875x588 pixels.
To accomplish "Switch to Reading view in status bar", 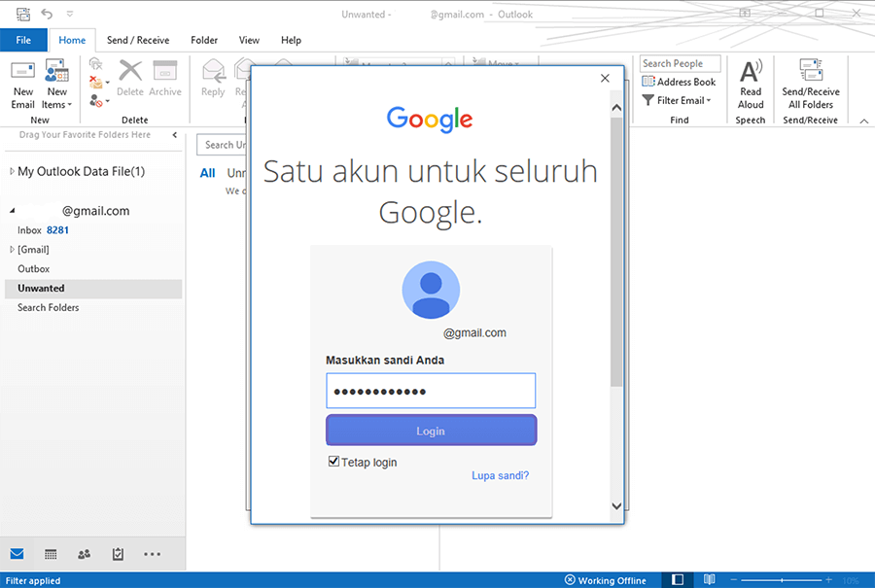I will (x=710, y=580).
